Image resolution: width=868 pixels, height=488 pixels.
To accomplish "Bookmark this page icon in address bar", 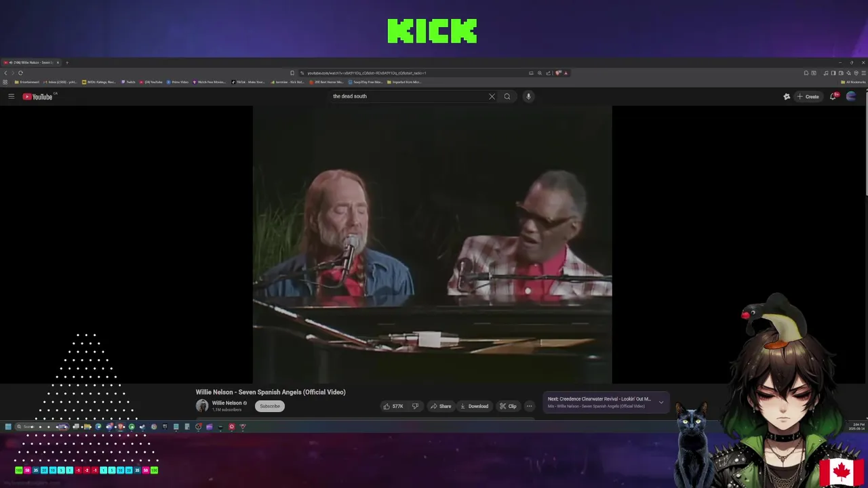I will (292, 73).
